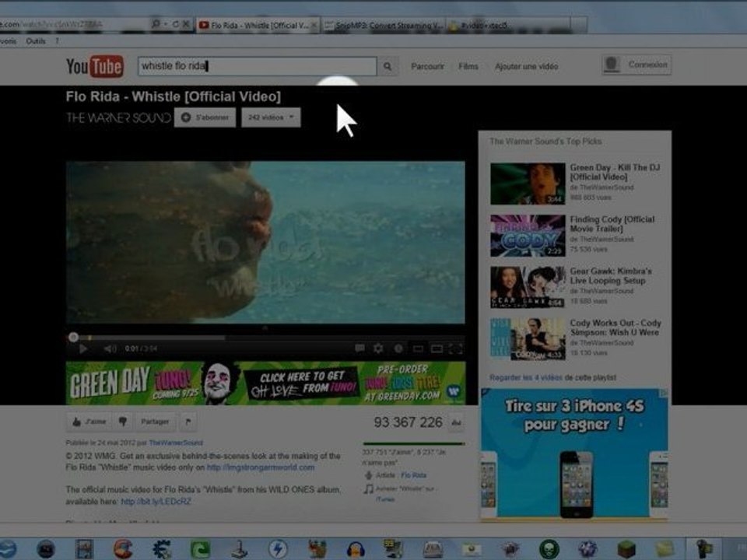
Task: Close the Flo Rida tab
Action: click(314, 25)
